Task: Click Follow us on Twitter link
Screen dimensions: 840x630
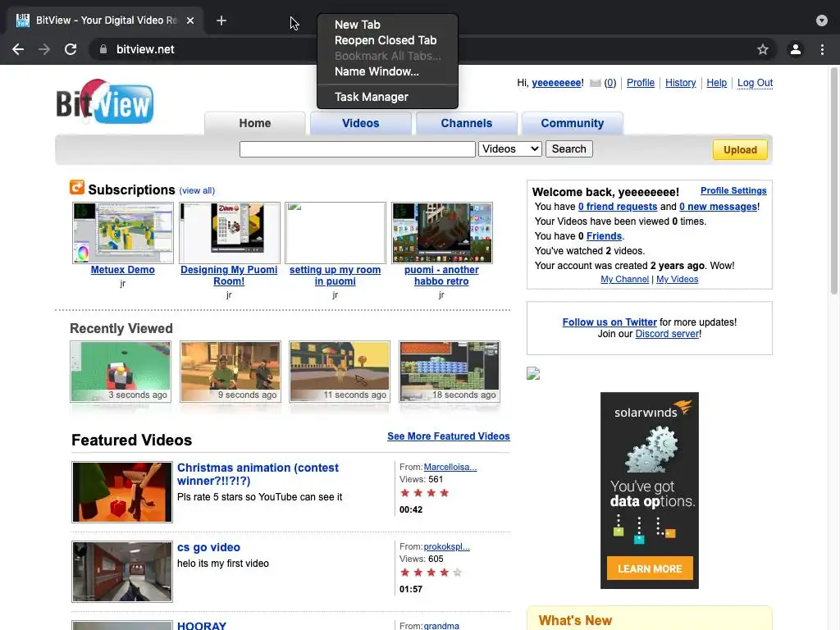Action: click(609, 322)
